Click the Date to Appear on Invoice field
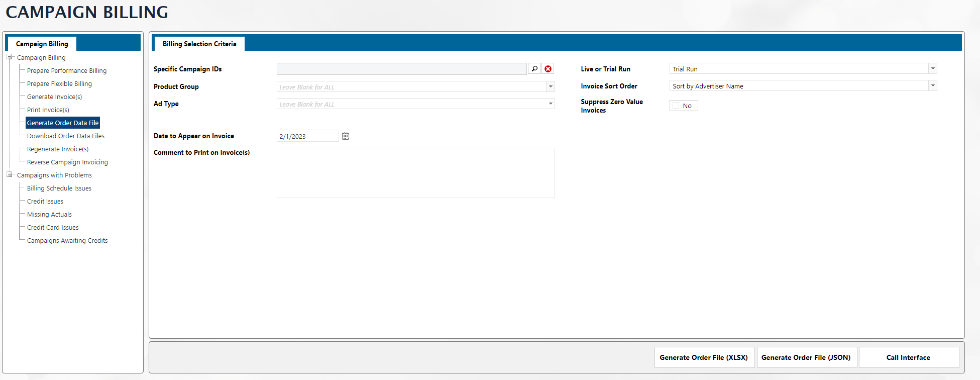 tap(307, 136)
